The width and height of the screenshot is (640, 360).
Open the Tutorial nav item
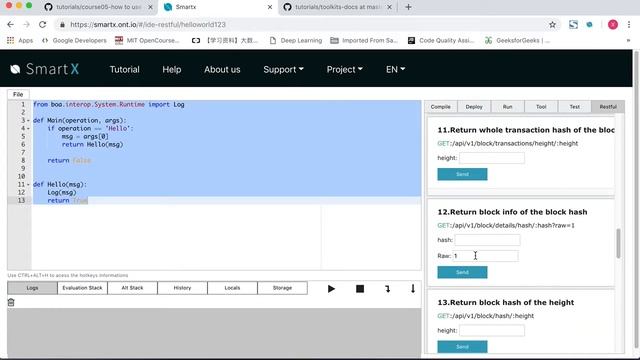(124, 69)
